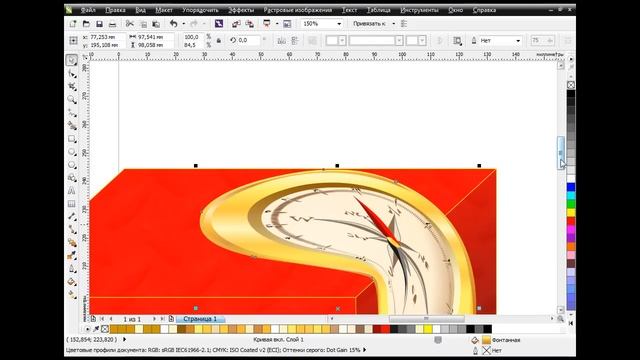Viewport: 640px width, 360px height.
Task: Click the vertical scrollbar thumb
Action: tap(561, 153)
